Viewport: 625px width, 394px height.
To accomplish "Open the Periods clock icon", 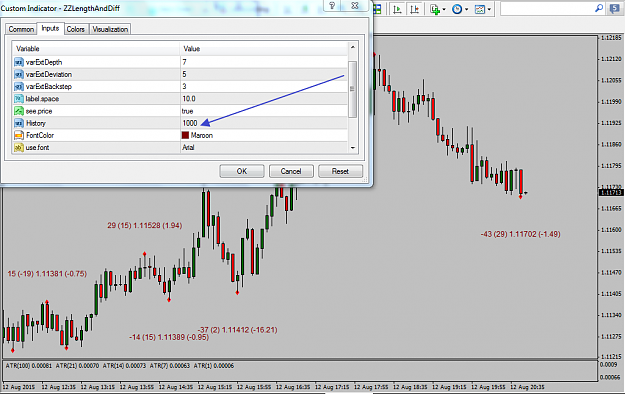I will click(x=457, y=9).
